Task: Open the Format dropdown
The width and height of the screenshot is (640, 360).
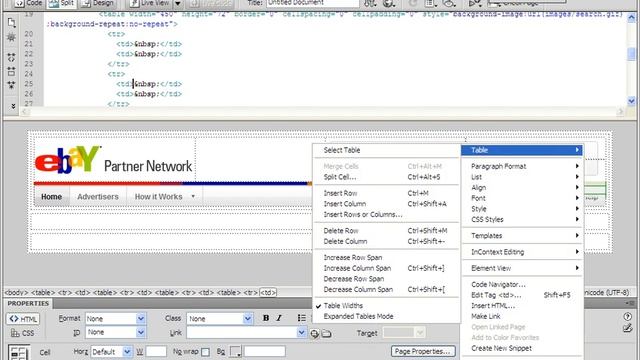Action: tap(116, 318)
